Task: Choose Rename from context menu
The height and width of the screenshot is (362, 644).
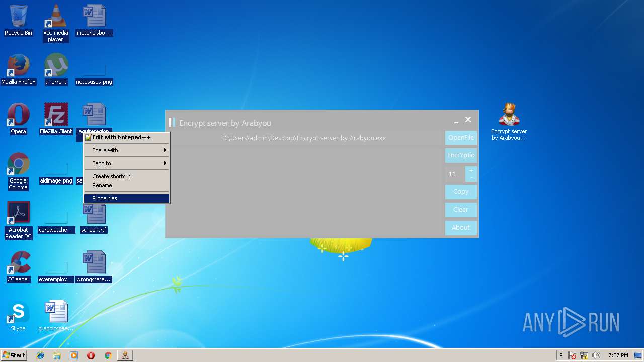Action: coord(126,185)
